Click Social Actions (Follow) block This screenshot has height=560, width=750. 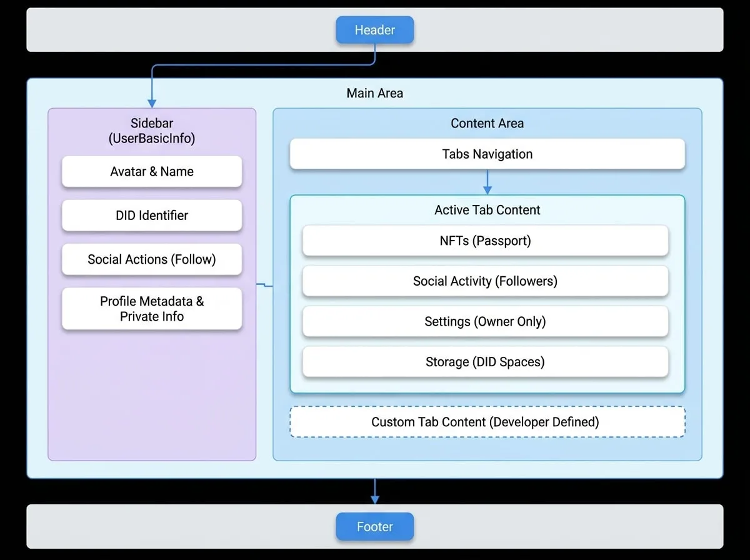(x=152, y=259)
